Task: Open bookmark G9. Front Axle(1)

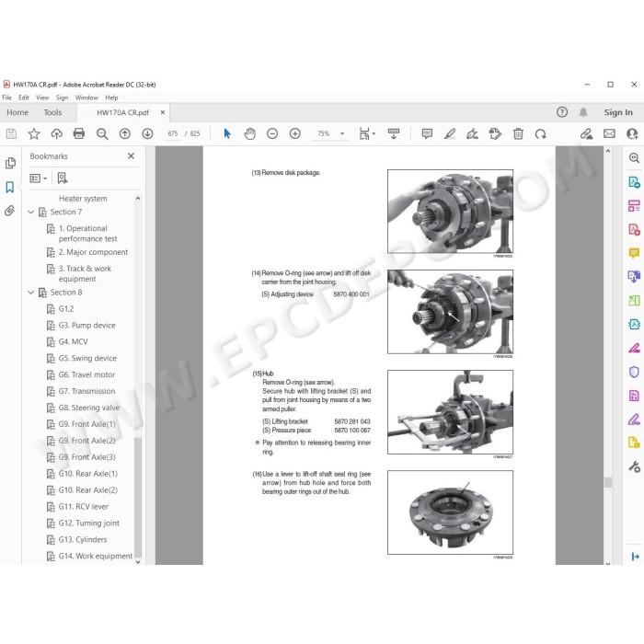Action: coord(87,424)
